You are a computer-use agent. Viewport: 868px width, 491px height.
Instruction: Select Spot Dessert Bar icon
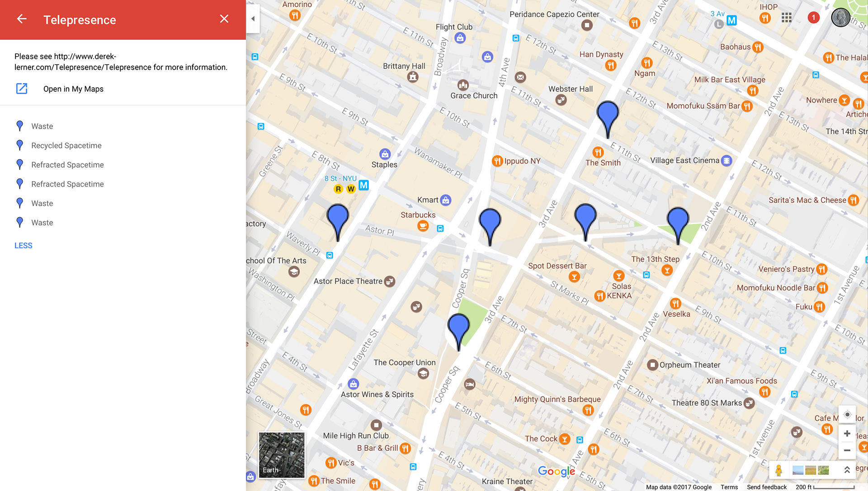pyautogui.click(x=574, y=277)
